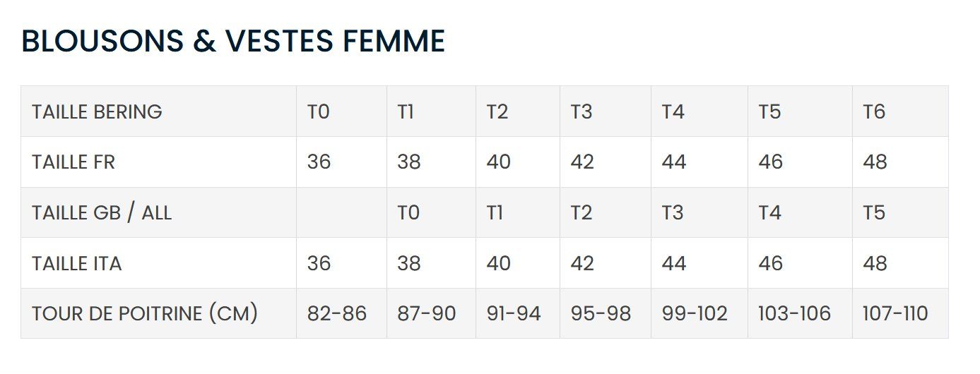Select the TAILLE GB / ALL label
This screenshot has height=374, width=980.
(102, 212)
